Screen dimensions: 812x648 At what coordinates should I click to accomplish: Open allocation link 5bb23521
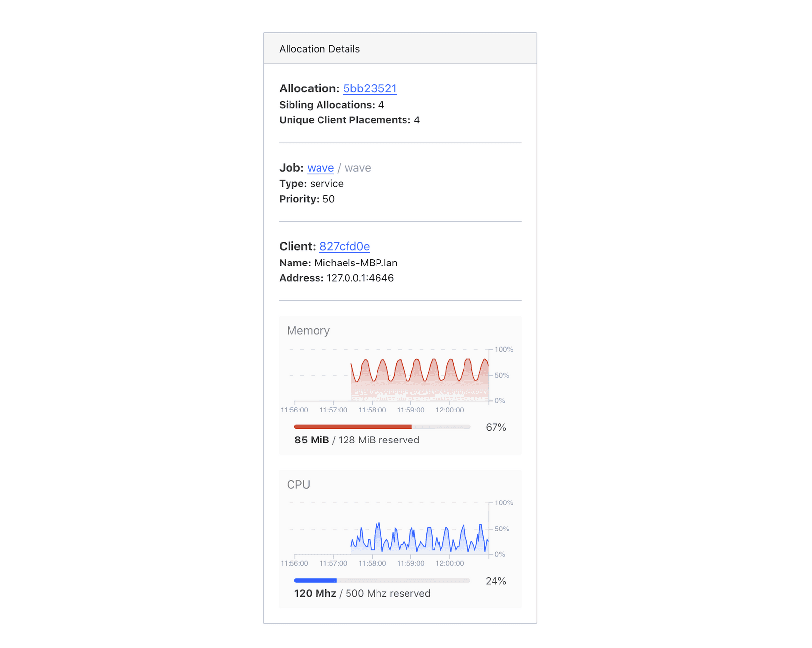click(x=369, y=88)
